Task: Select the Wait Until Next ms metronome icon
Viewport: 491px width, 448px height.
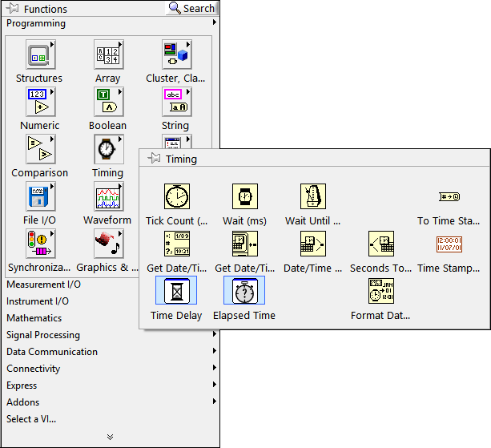Action: pos(313,196)
